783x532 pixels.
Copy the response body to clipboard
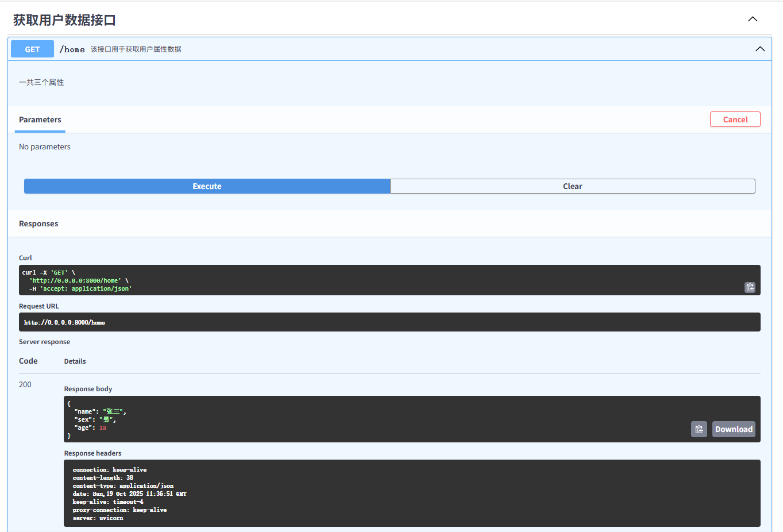coord(699,429)
